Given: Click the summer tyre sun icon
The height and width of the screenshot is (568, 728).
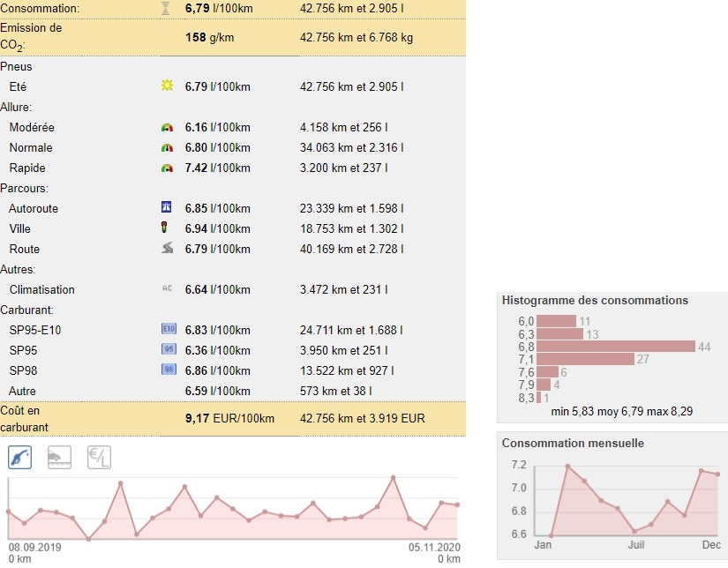Looking at the screenshot, I should pyautogui.click(x=167, y=86).
